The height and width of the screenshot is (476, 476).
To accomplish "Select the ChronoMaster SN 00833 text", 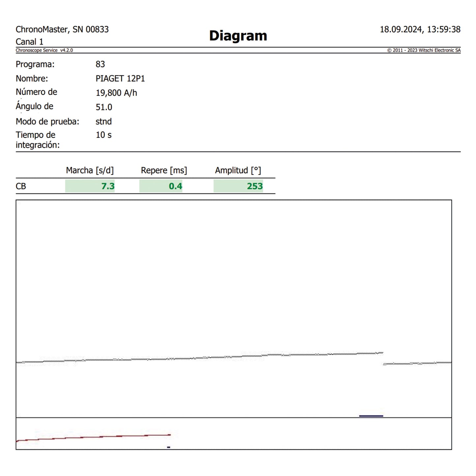I will 62,29.
